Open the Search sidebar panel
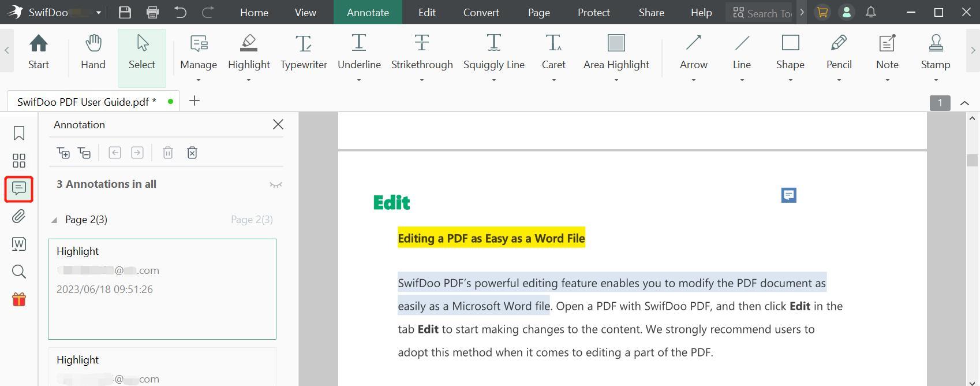This screenshot has width=980, height=386. (19, 272)
